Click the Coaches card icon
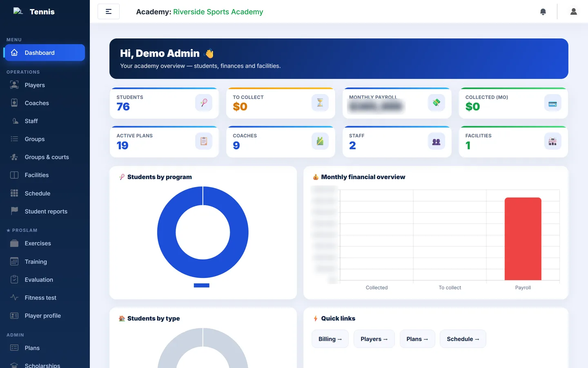 (320, 141)
